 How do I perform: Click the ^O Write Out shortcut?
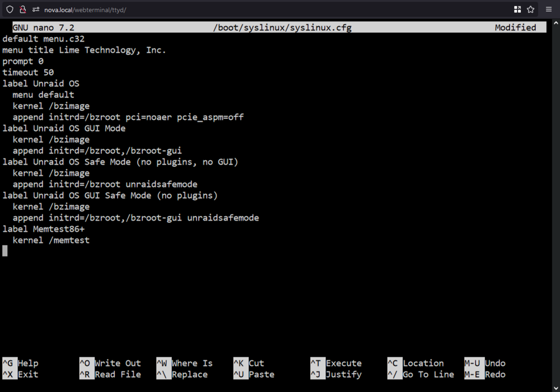[x=110, y=363]
